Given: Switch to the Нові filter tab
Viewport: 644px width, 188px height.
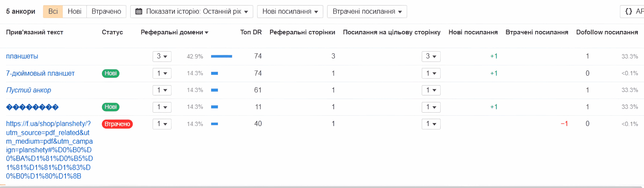Looking at the screenshot, I should (74, 12).
